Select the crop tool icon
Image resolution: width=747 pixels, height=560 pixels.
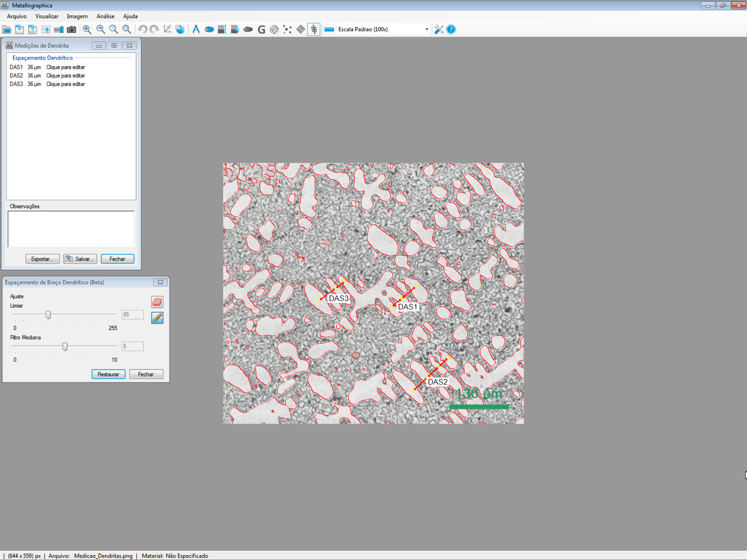167,30
